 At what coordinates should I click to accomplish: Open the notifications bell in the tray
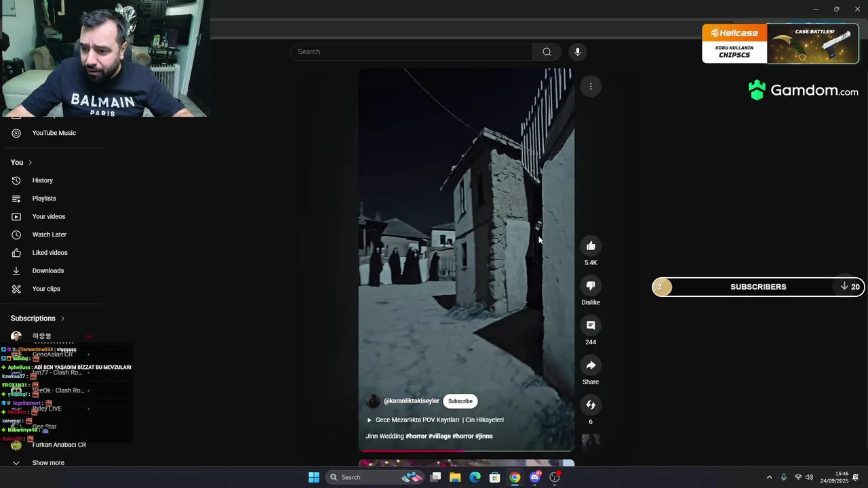(x=856, y=477)
